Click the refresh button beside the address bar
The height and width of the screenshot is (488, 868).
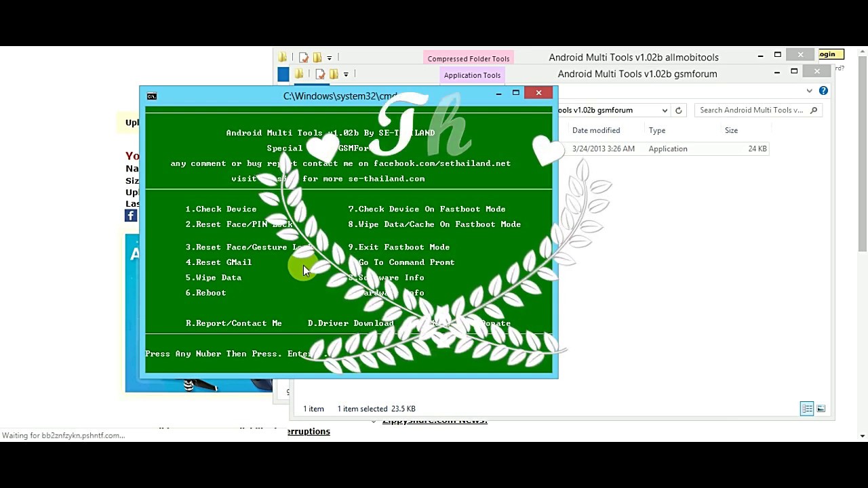click(678, 110)
